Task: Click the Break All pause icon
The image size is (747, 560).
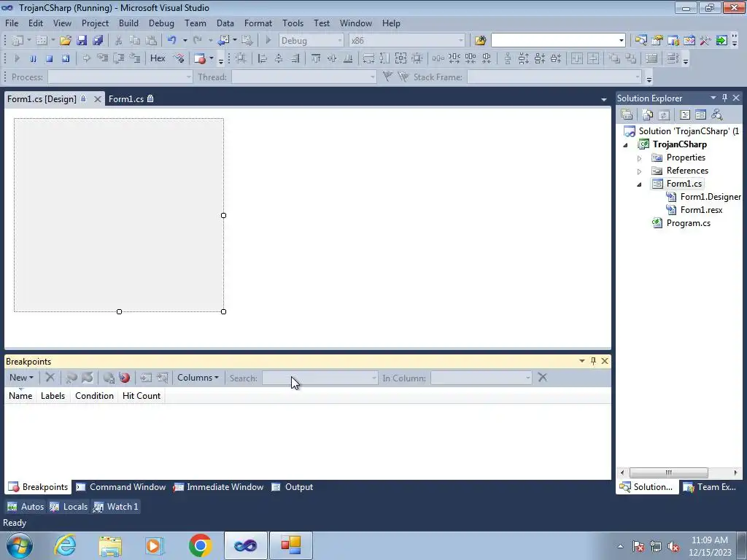Action: (x=33, y=58)
